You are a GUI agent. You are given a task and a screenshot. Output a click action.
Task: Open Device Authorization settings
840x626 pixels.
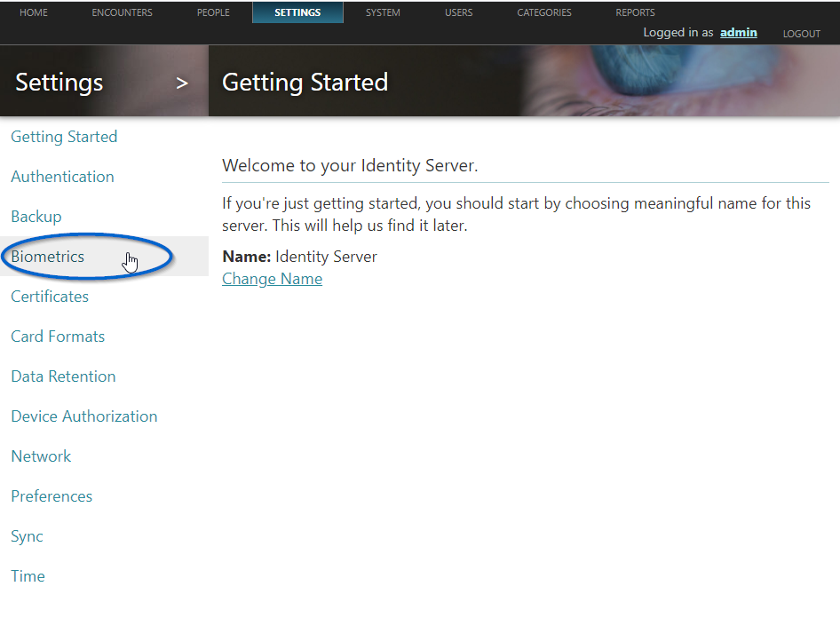pyautogui.click(x=84, y=416)
